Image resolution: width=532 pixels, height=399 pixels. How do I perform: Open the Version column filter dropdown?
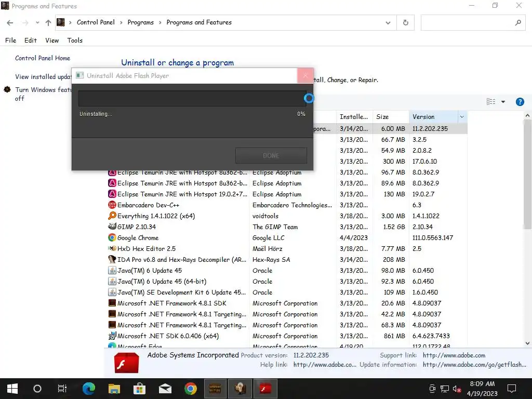(x=462, y=117)
